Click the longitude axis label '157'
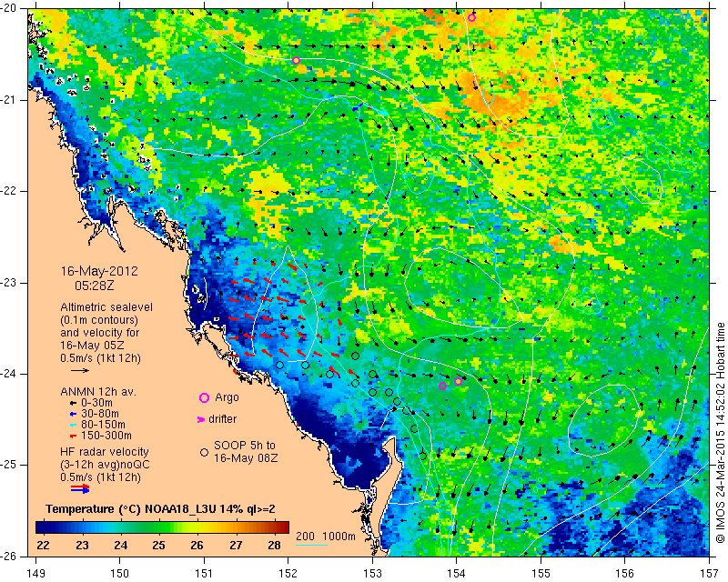The height and width of the screenshot is (582, 728). pos(710,573)
